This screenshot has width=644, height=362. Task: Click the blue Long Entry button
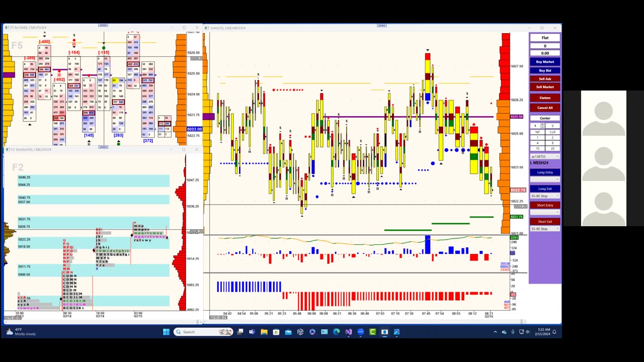pos(545,172)
